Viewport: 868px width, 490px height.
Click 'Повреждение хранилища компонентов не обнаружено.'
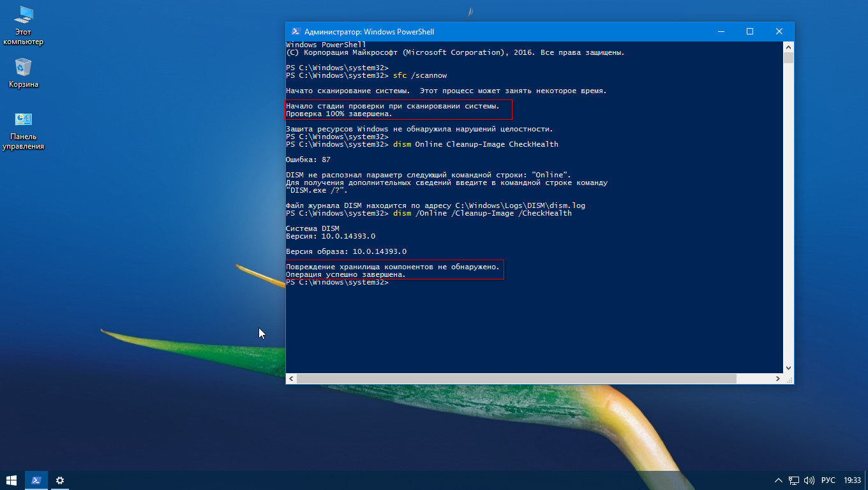pyautogui.click(x=393, y=267)
